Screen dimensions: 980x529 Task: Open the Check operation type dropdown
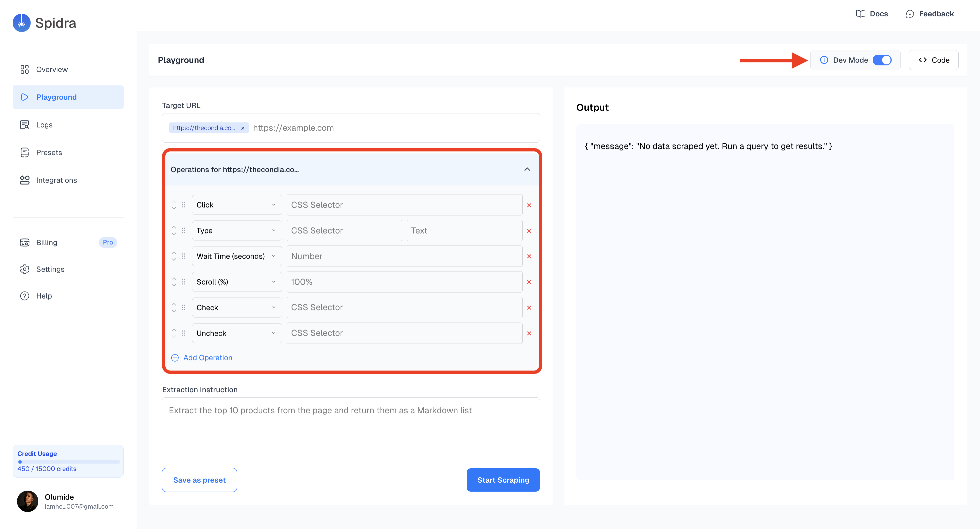click(236, 308)
